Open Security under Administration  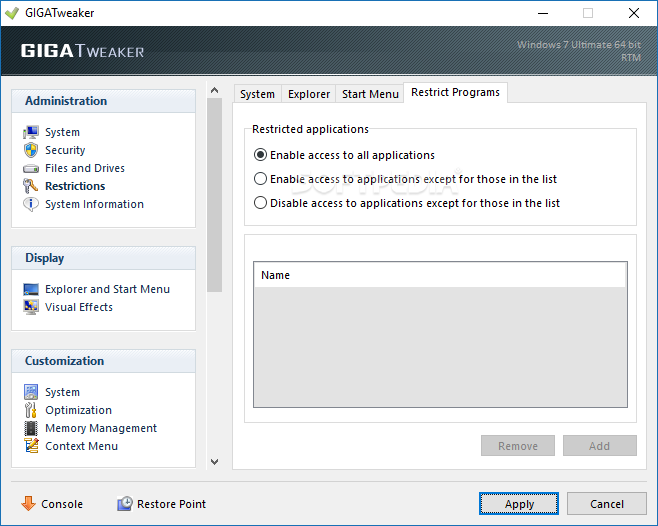coord(65,150)
